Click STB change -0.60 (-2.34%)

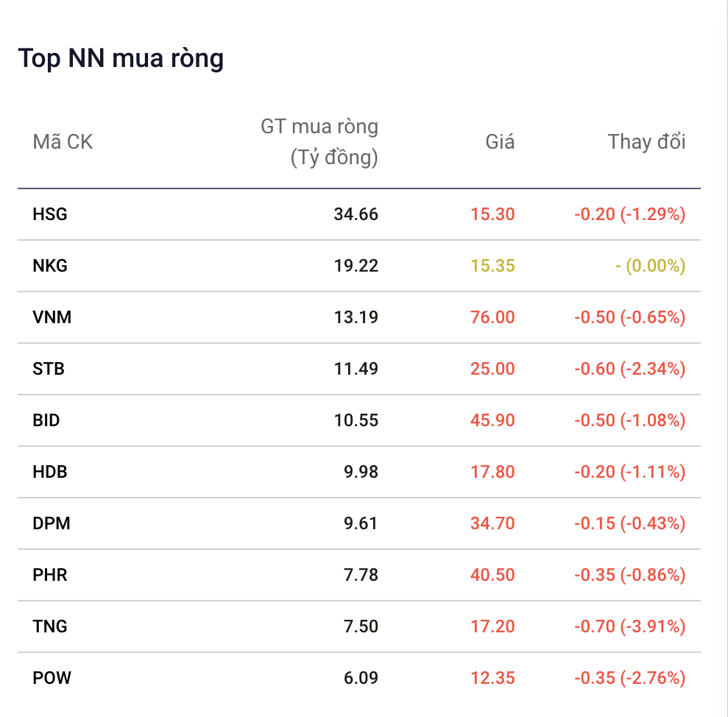[629, 369]
